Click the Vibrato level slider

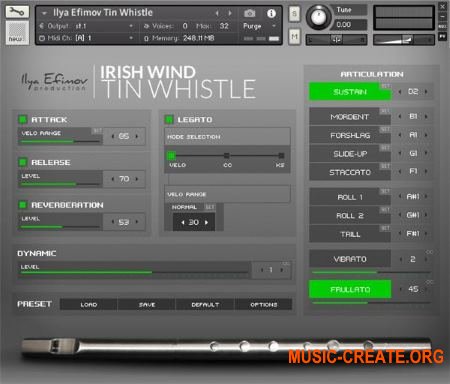[371, 272]
